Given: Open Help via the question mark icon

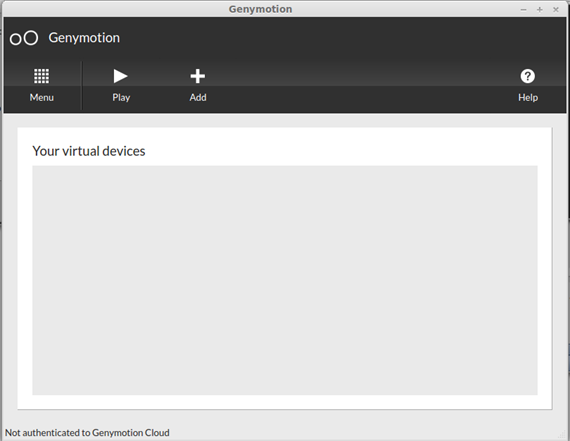Looking at the screenshot, I should pos(527,76).
